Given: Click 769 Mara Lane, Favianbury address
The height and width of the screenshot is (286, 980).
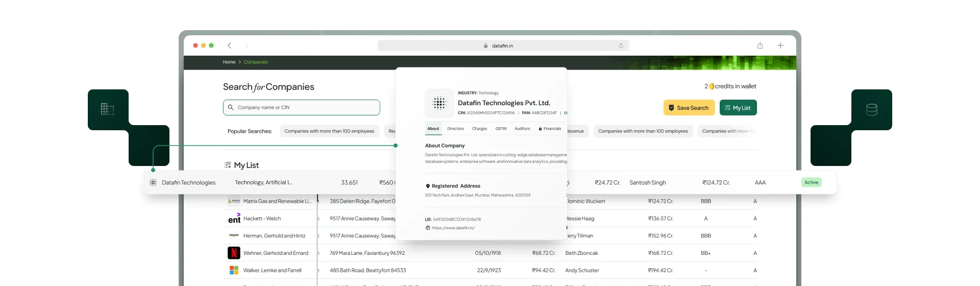Looking at the screenshot, I should [x=367, y=253].
